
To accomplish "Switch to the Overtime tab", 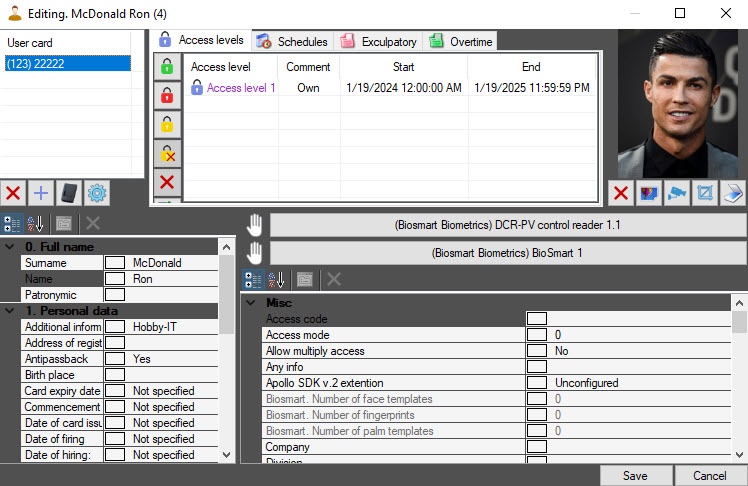I will 460,41.
